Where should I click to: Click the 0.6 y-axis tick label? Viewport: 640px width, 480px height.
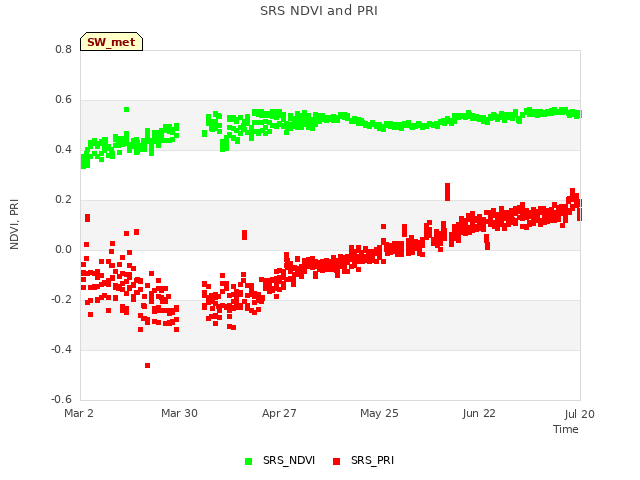[x=63, y=100]
